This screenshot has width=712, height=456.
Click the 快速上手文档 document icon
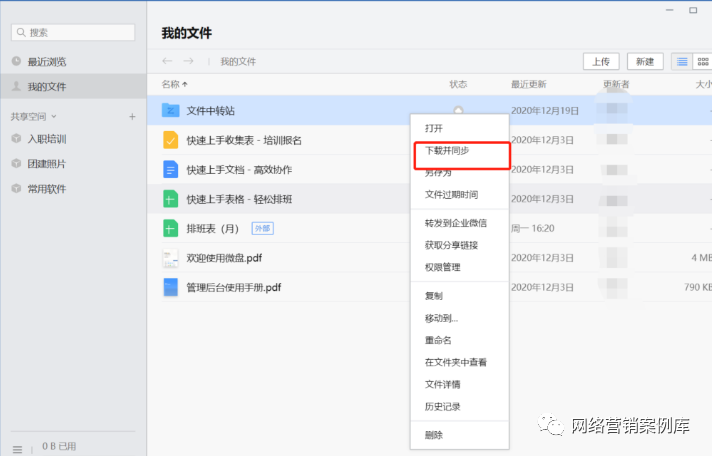170,169
